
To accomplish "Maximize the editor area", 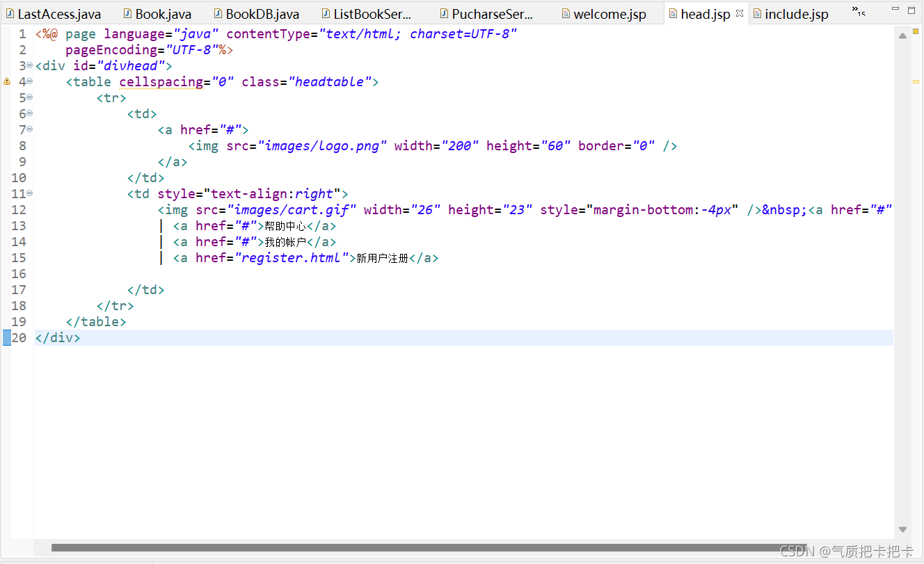I will coord(911,10).
